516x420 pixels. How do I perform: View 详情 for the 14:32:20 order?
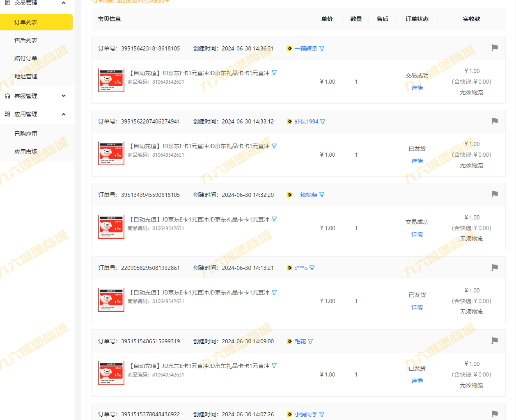pos(417,234)
